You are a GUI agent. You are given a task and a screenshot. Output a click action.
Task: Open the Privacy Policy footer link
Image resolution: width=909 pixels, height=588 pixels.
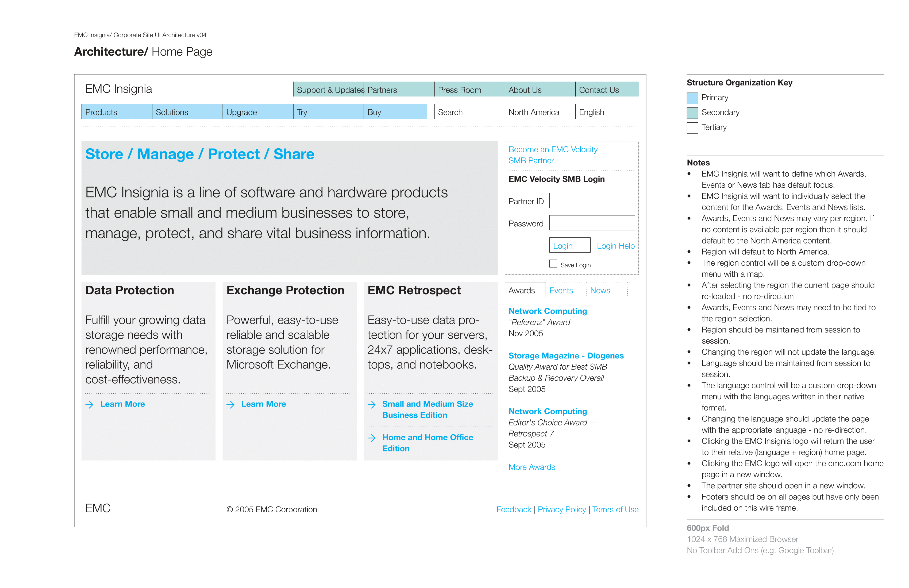[x=561, y=509]
